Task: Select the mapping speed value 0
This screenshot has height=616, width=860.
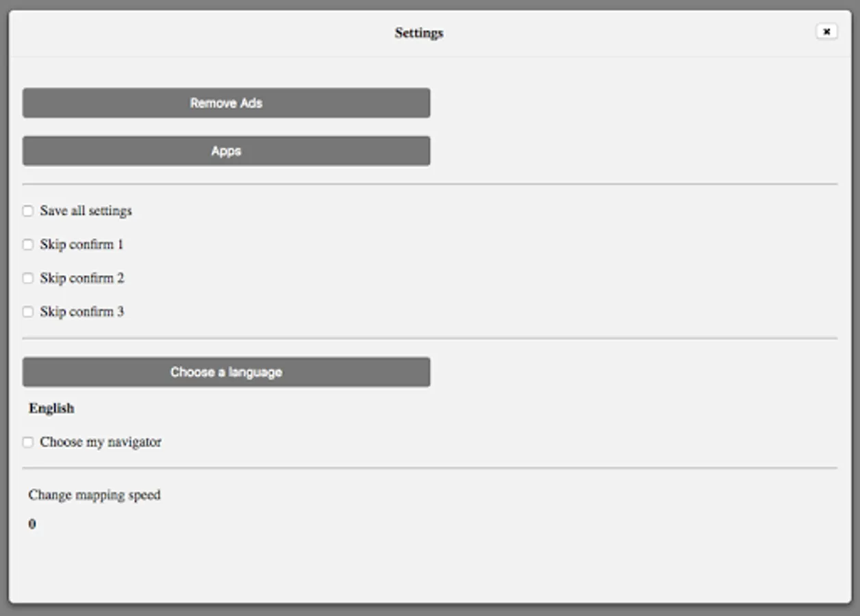Action: pos(32,524)
